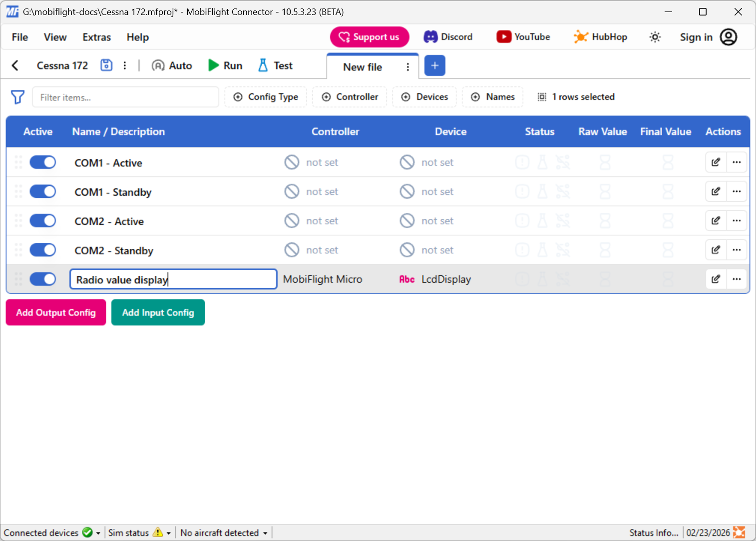756x541 pixels.
Task: Click the Test flask icon
Action: [x=263, y=65]
